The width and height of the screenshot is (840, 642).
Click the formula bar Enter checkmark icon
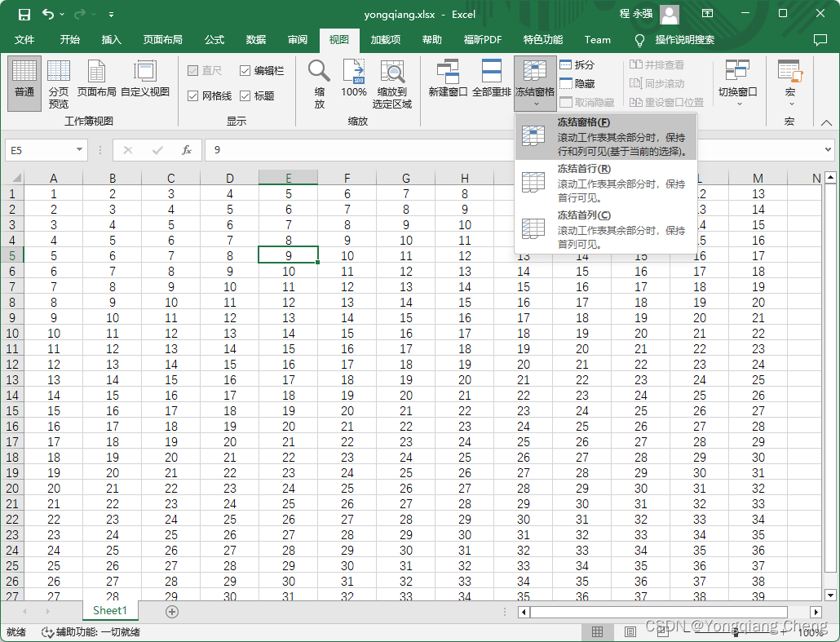pos(157,150)
